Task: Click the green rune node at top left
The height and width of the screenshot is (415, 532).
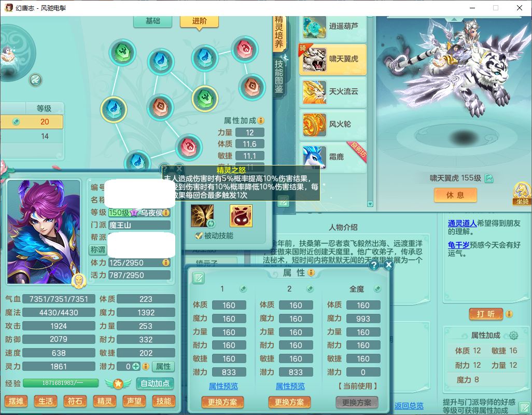Action: tap(122, 52)
